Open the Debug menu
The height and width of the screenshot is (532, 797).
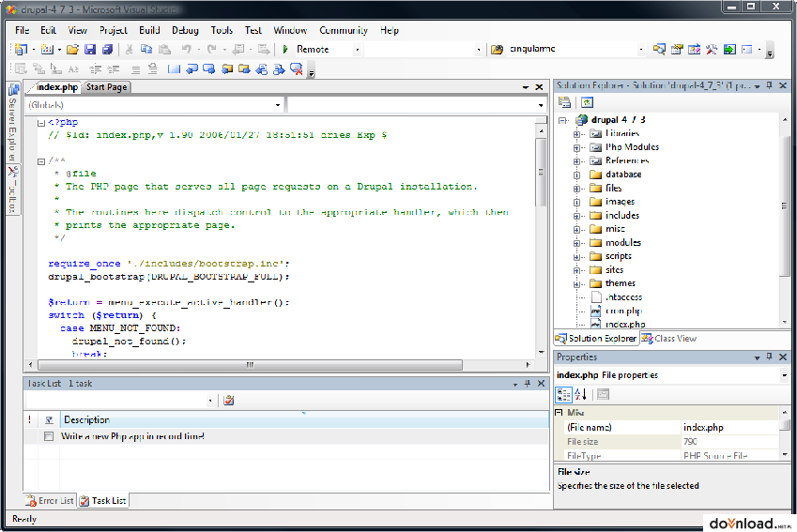[185, 30]
